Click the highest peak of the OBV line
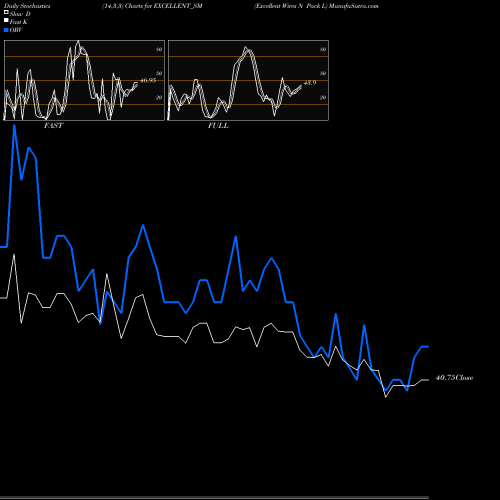The width and height of the screenshot is (500, 500). tap(14, 126)
